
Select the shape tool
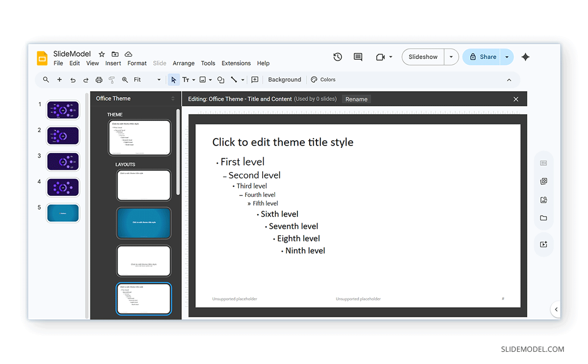point(221,80)
